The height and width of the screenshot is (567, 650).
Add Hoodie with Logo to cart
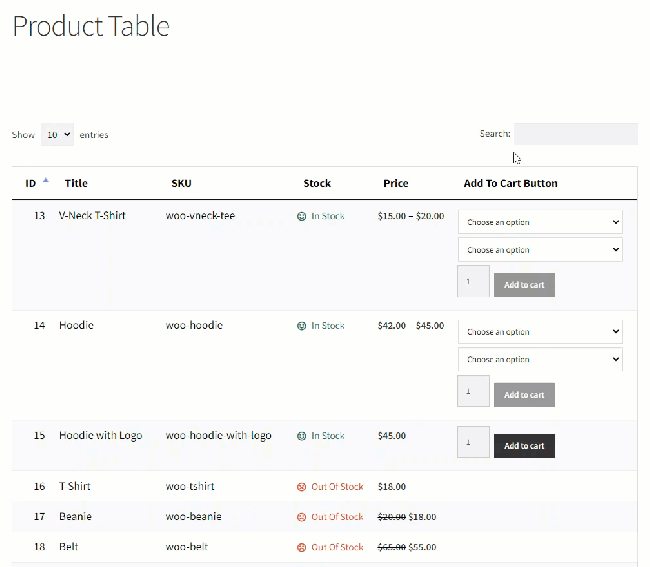[x=524, y=446]
